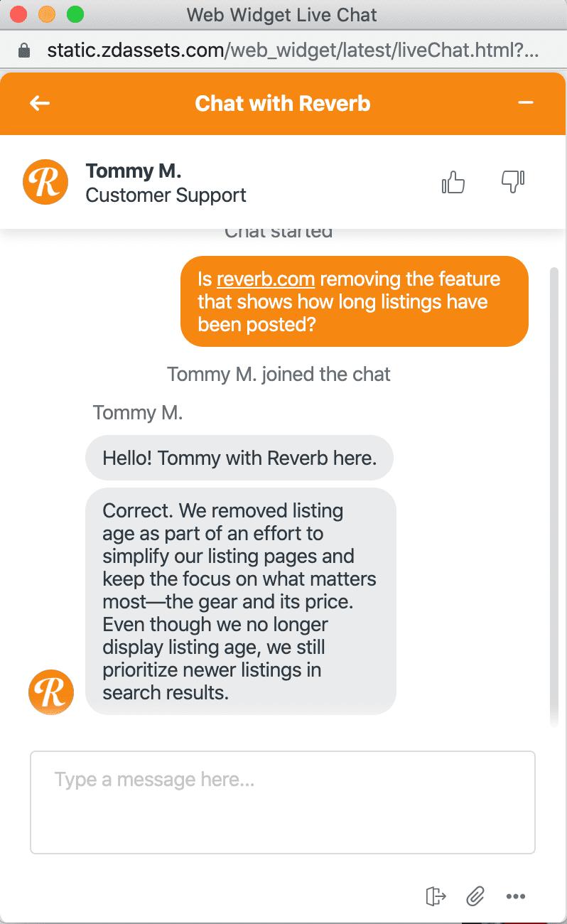Minimize the Chat with Reverb widget
The image size is (567, 924).
click(525, 103)
